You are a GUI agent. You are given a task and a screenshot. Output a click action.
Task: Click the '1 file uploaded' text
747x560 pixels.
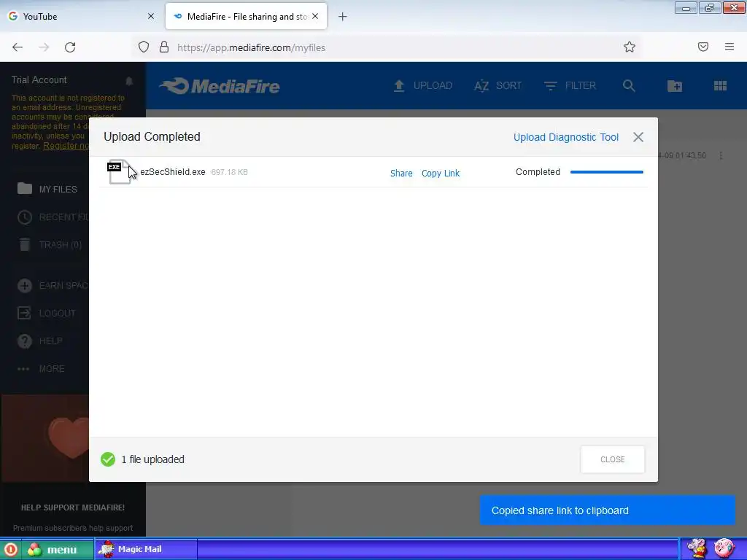click(152, 459)
